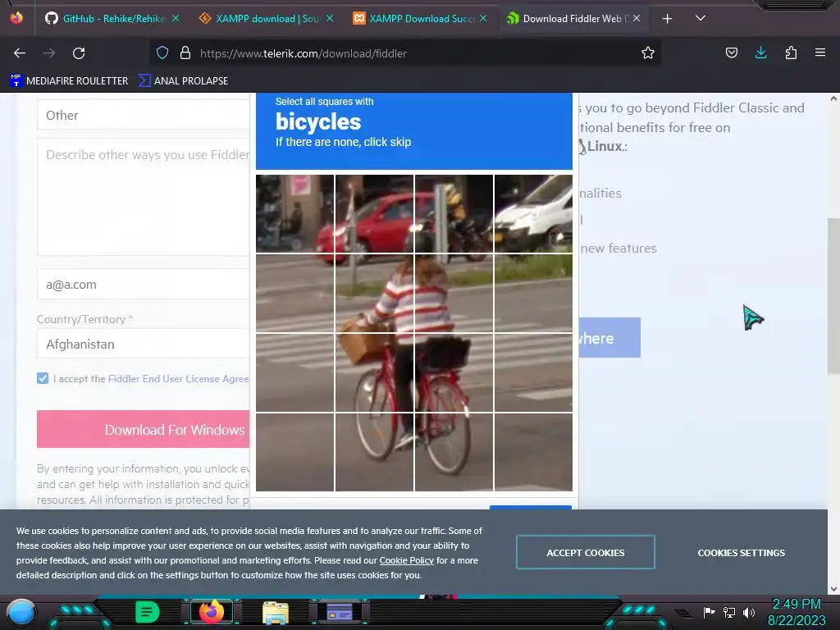Viewport: 840px width, 630px height.
Task: Open the green notes app in the taskbar
Action: (147, 612)
